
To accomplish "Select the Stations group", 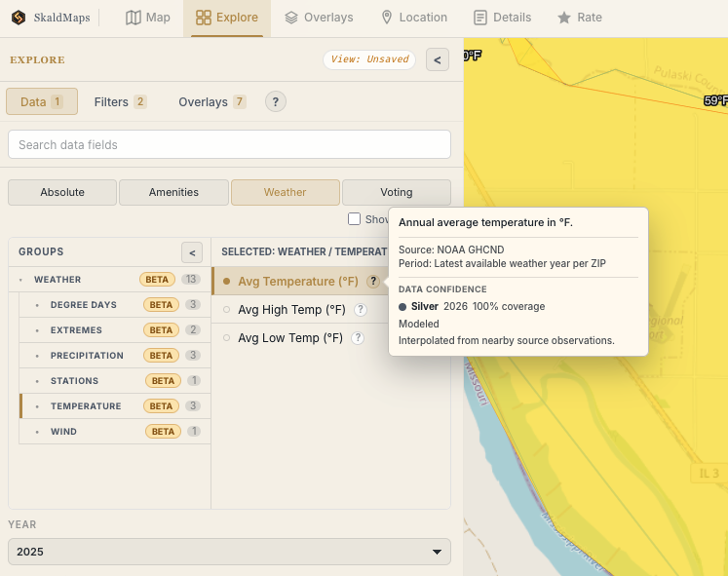I will [x=114, y=381].
